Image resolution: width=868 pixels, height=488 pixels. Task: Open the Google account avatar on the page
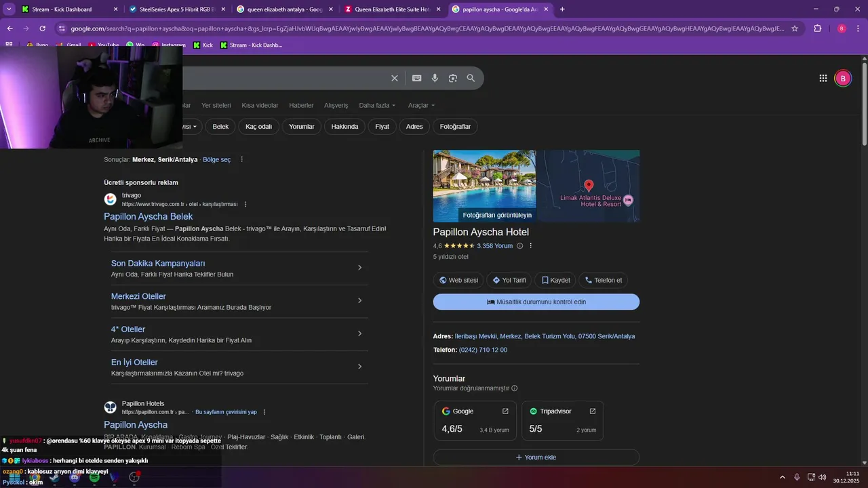[x=842, y=79]
